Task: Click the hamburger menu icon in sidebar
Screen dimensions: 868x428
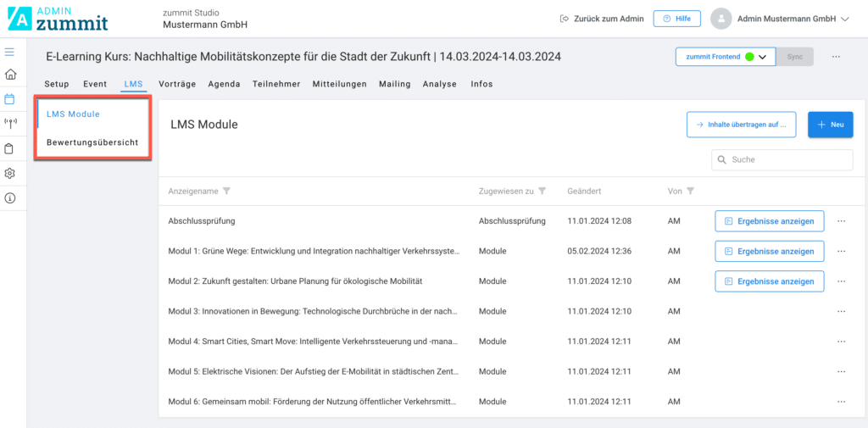Action: click(x=10, y=53)
